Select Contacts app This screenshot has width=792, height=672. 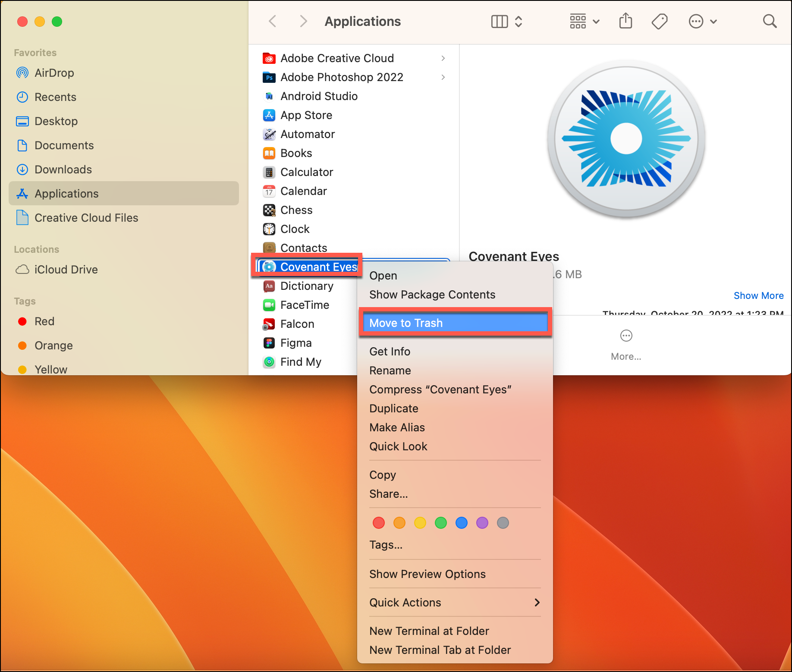(354, 248)
